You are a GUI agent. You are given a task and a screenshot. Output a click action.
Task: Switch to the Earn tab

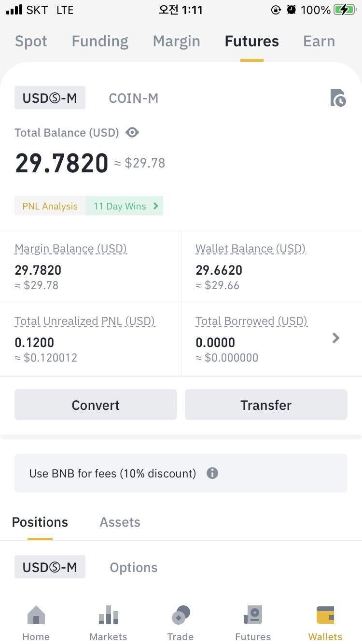click(x=319, y=42)
